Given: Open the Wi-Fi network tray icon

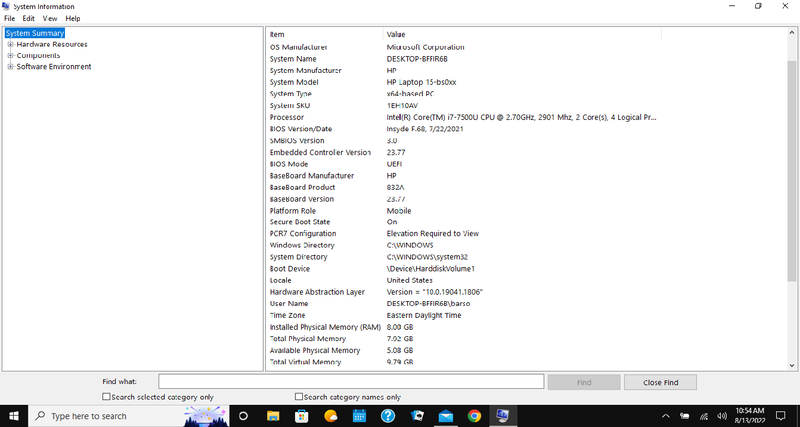Looking at the screenshot, I should (x=704, y=416).
